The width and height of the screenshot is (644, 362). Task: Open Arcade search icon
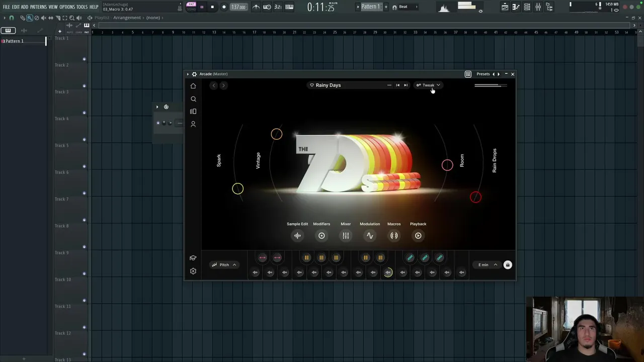coord(193,99)
